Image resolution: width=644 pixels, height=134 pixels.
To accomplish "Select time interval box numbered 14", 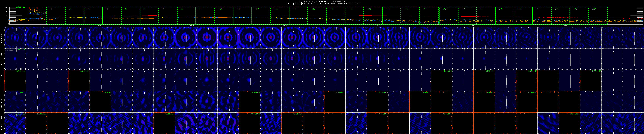I will tap(298, 16).
